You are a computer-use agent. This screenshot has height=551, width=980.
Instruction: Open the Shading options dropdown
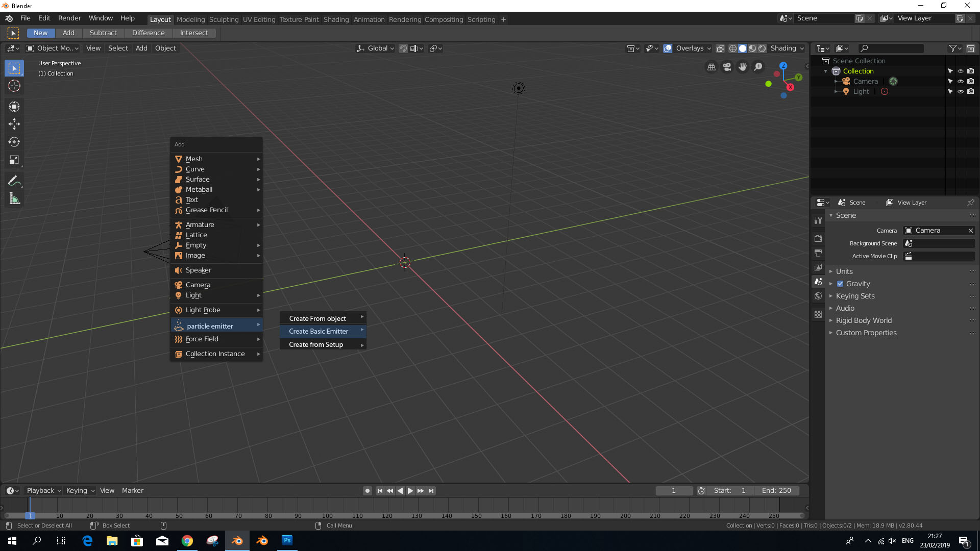tap(787, 48)
